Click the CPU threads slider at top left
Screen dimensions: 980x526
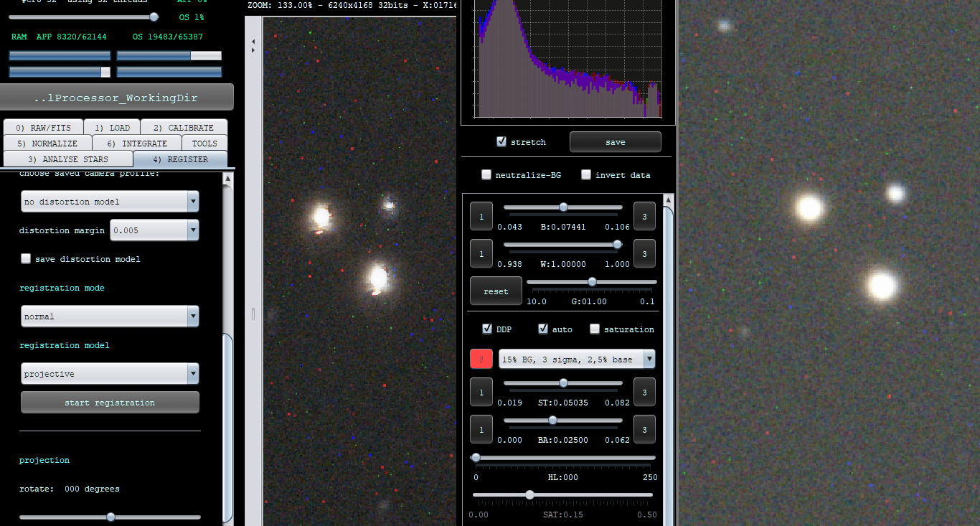coord(83,17)
